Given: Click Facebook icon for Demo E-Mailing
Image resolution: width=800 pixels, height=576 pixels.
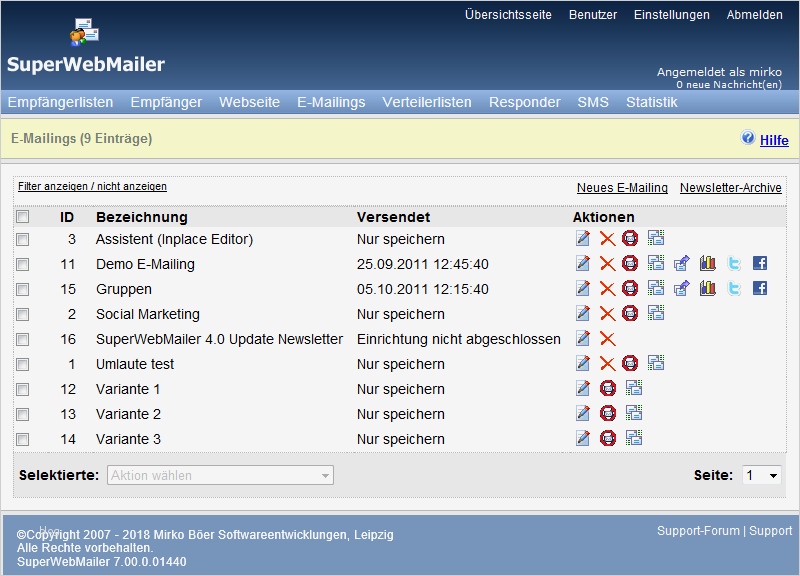Looking at the screenshot, I should tap(760, 263).
